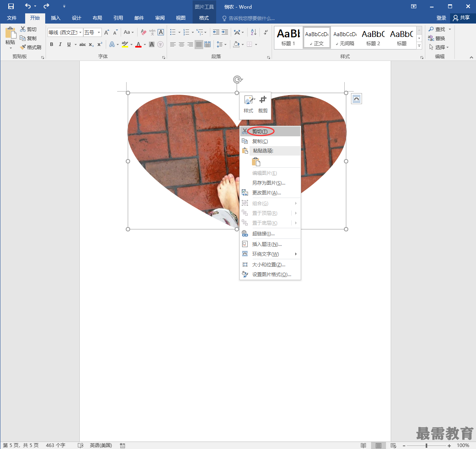The width and height of the screenshot is (476, 449).
Task: Apply subscript formatting
Action: tap(91, 44)
